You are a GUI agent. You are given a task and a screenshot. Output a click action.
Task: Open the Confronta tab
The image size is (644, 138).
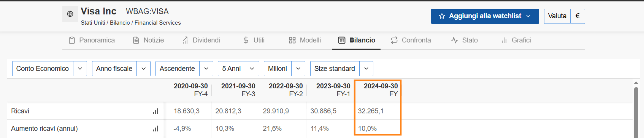click(x=411, y=40)
